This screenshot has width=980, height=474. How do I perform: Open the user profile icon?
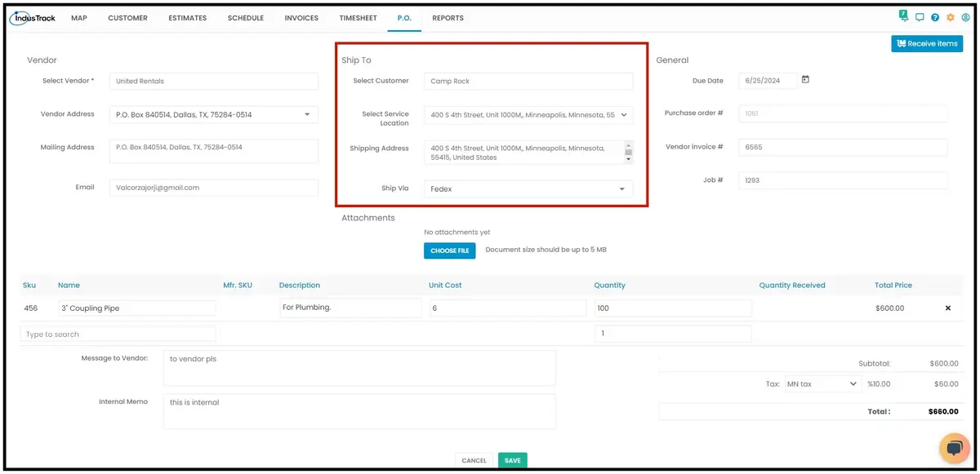click(x=966, y=17)
